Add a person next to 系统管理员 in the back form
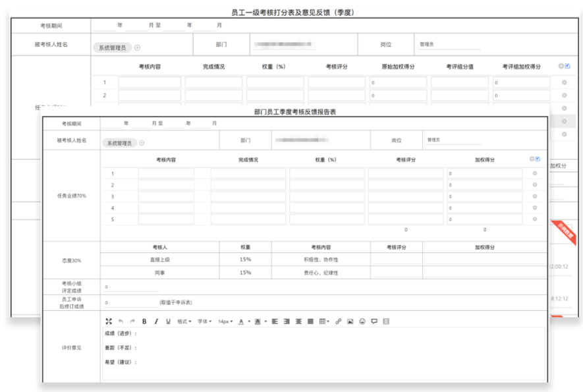The image size is (583, 392). (x=137, y=47)
